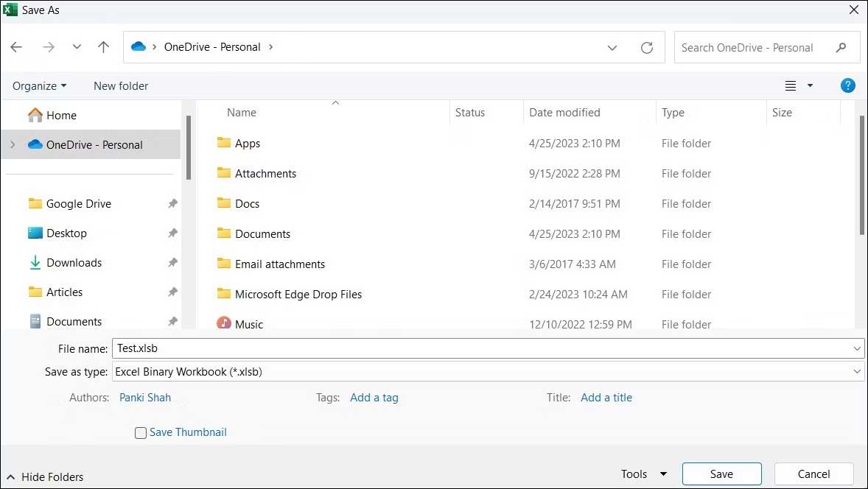Unpin Downloads from the sidebar
This screenshot has width=868, height=489.
click(172, 262)
